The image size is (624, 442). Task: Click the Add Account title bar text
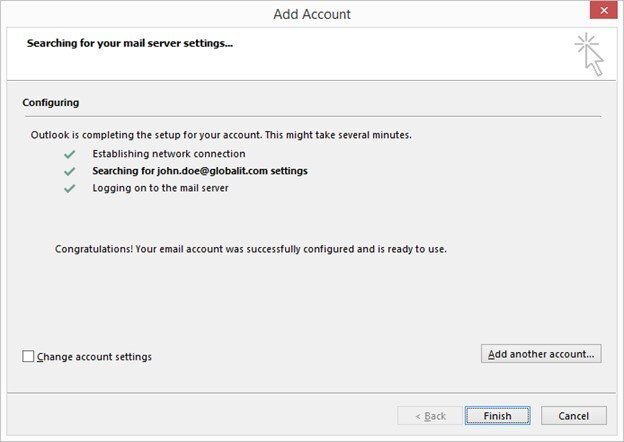coord(312,14)
